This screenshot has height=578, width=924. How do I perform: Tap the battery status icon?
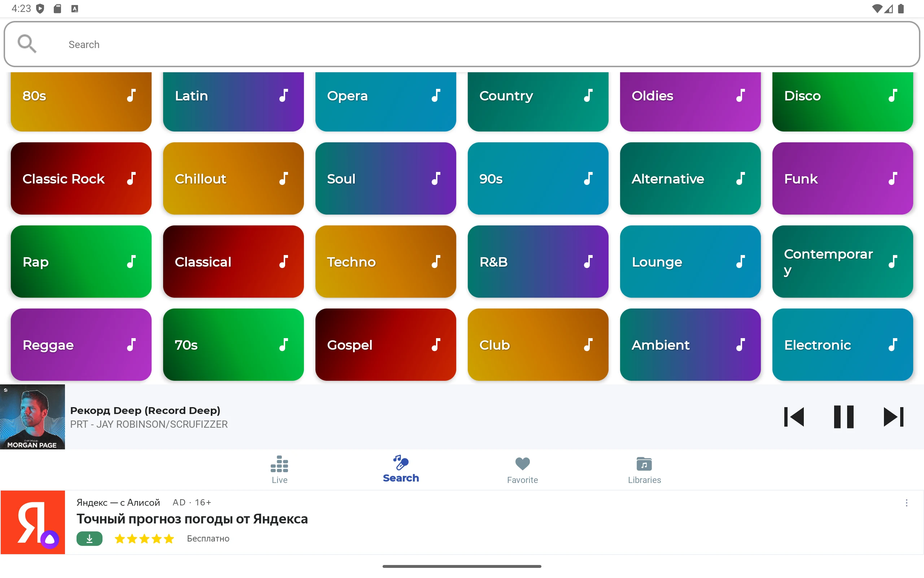[x=901, y=8]
